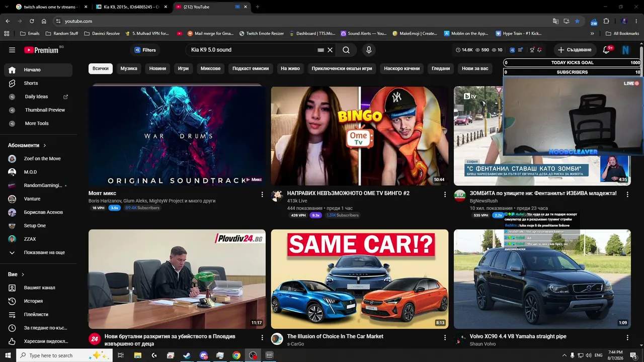Expand the Вие section
The image size is (644, 362).
click(x=16, y=275)
